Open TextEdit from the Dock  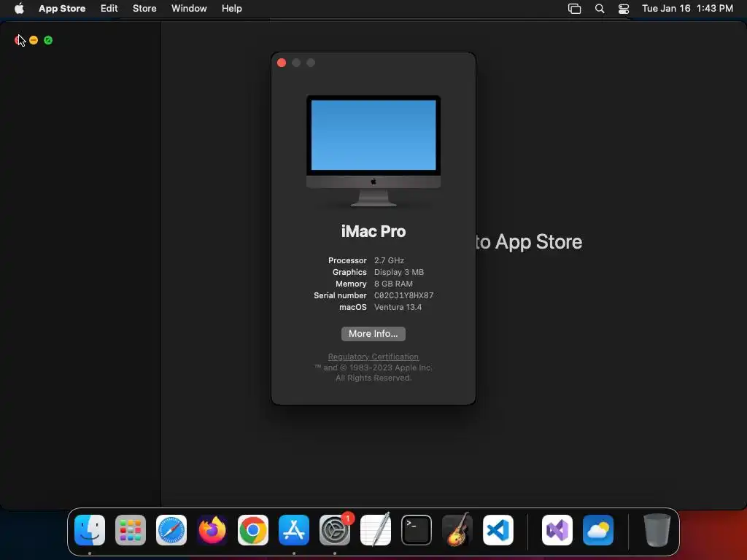tap(376, 530)
